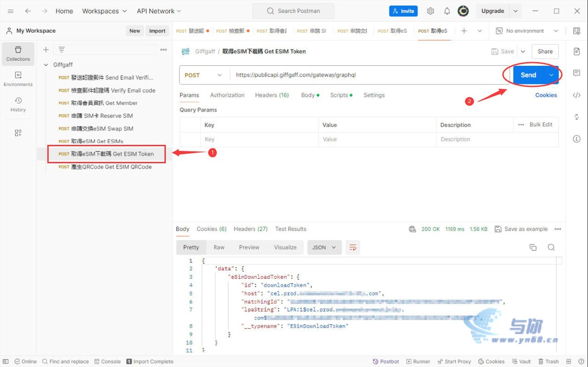The image size is (588, 367).
Task: Select 取得eSIM Get ESIMs request
Action: 97,141
